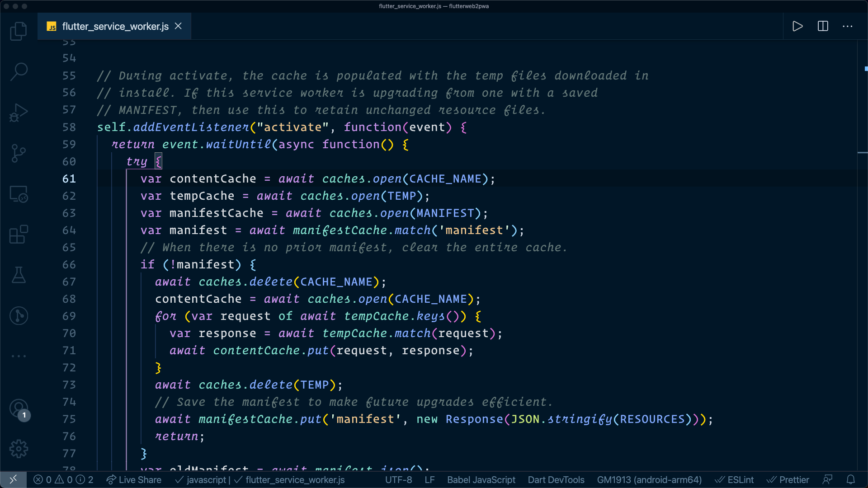Screen dimensions: 868x488
Task: Start Live Share session from status bar
Action: tap(134, 480)
